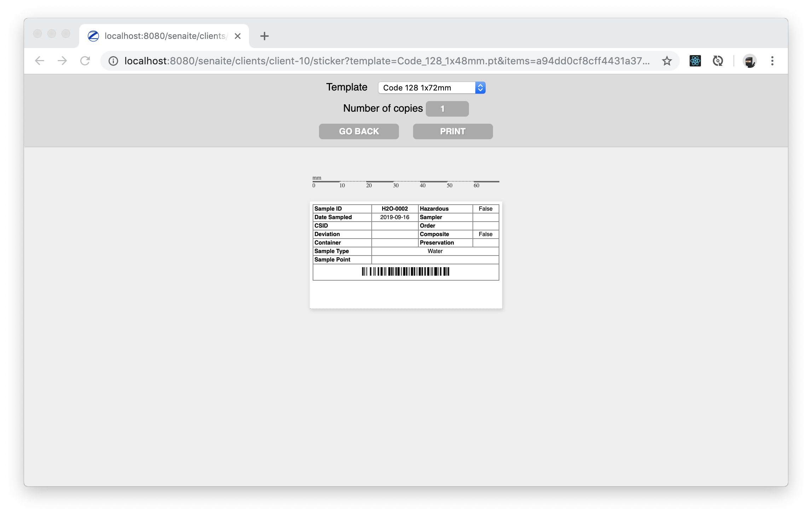Open a new browser tab
812x516 pixels.
tap(264, 36)
